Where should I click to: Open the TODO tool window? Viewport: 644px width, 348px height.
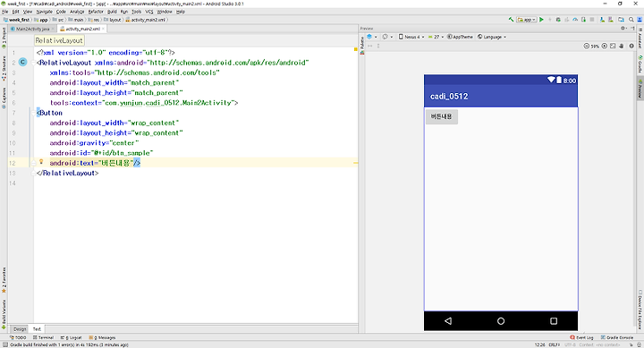18,337
